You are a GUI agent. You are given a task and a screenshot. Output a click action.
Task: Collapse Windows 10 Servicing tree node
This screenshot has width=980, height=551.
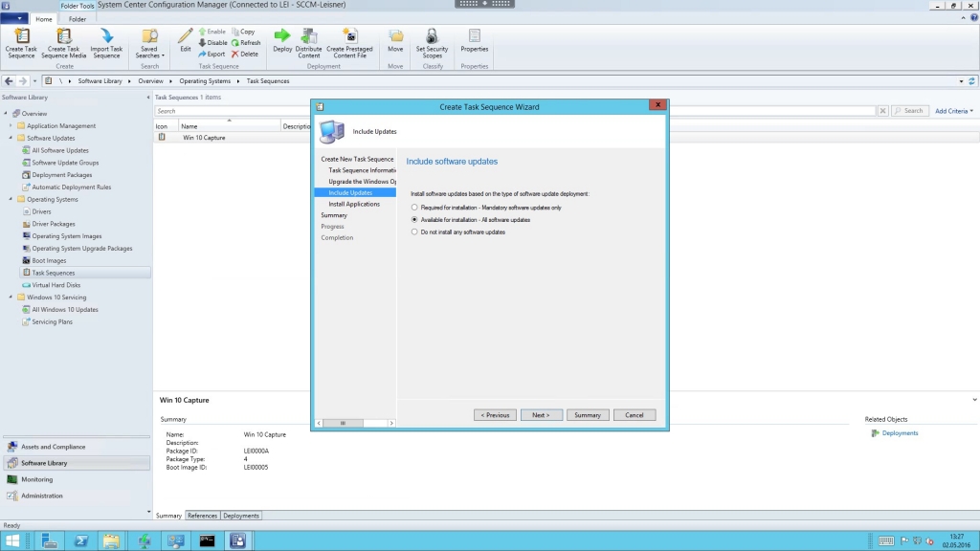[11, 298]
